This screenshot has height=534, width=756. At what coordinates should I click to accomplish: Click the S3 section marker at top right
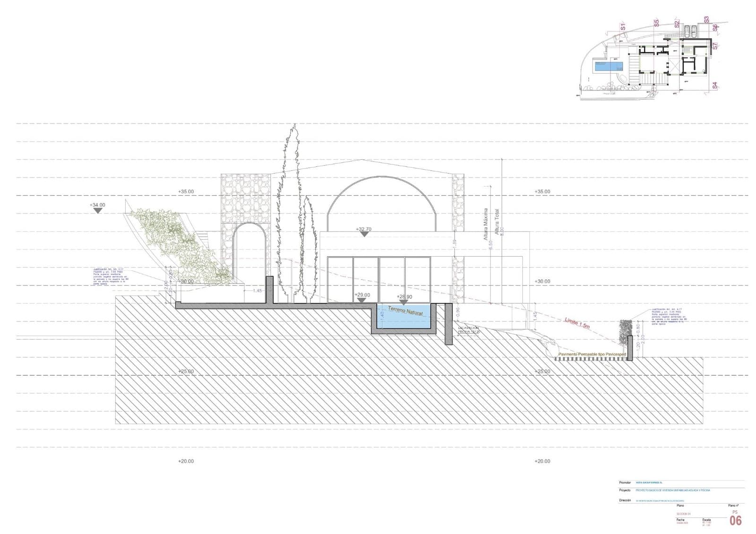(x=706, y=19)
